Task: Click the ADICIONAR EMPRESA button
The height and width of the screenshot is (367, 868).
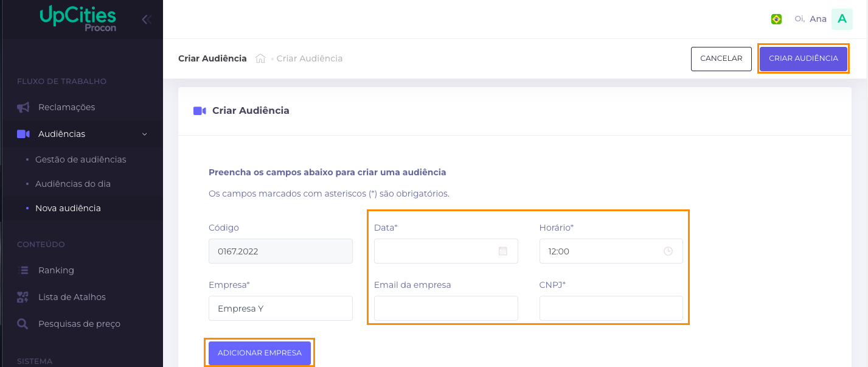Action: point(260,353)
